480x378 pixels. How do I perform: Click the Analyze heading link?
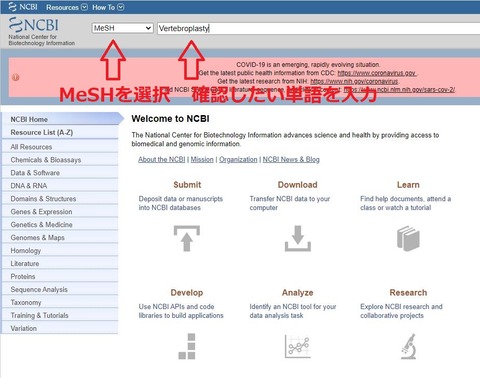coord(298,293)
